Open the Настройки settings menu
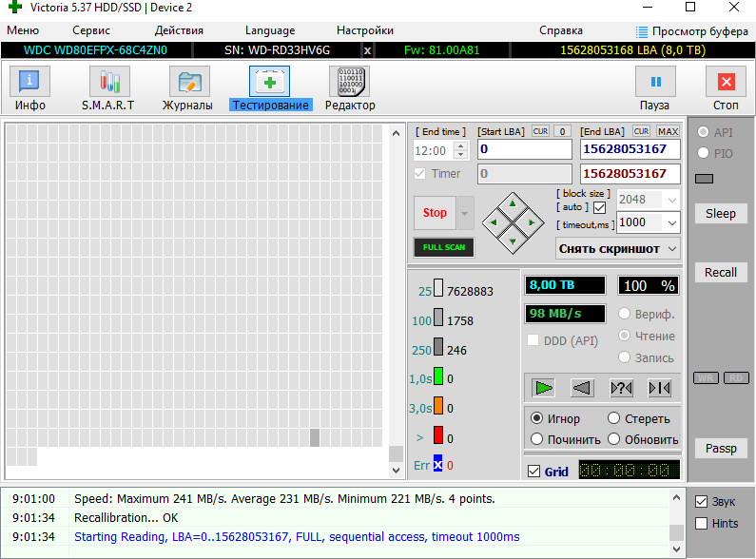 pyautogui.click(x=365, y=30)
